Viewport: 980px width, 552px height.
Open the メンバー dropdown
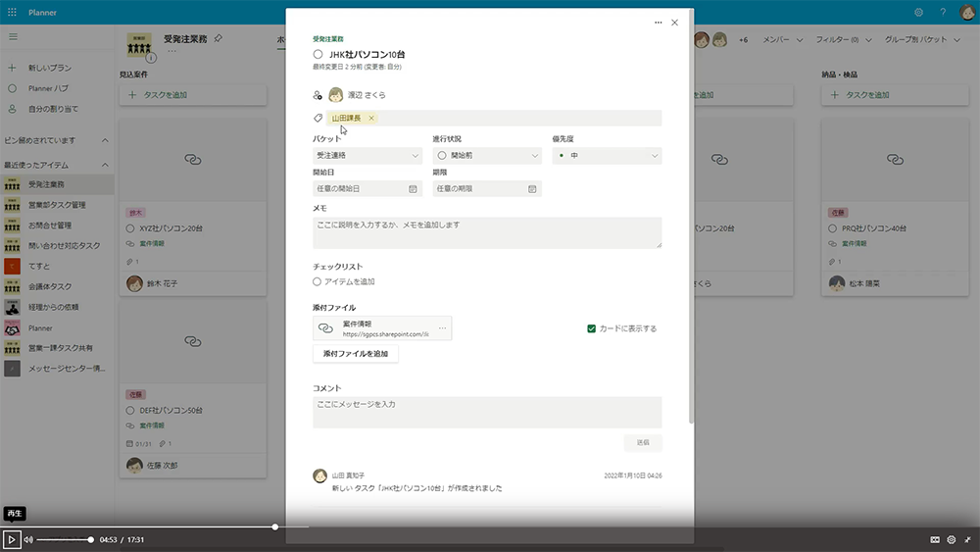tap(782, 39)
